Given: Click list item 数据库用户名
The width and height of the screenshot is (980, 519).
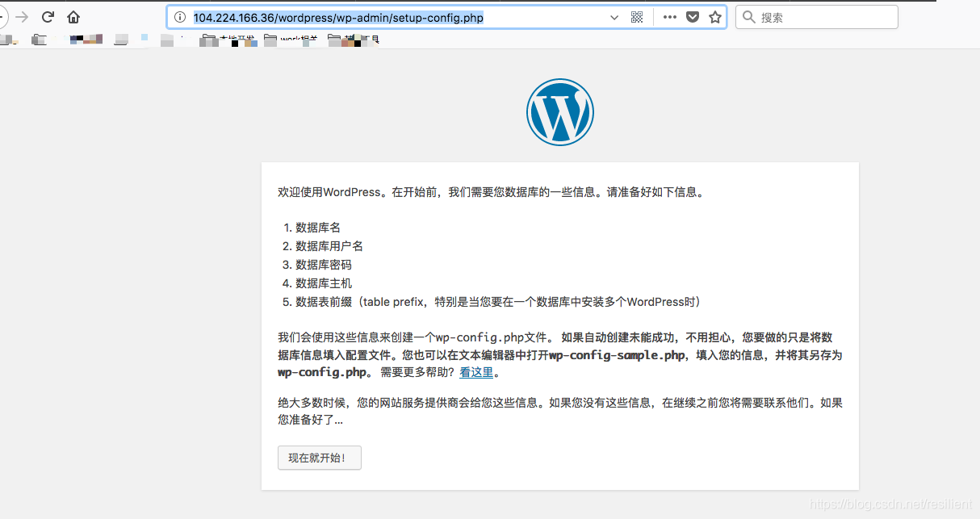Looking at the screenshot, I should click(329, 246).
